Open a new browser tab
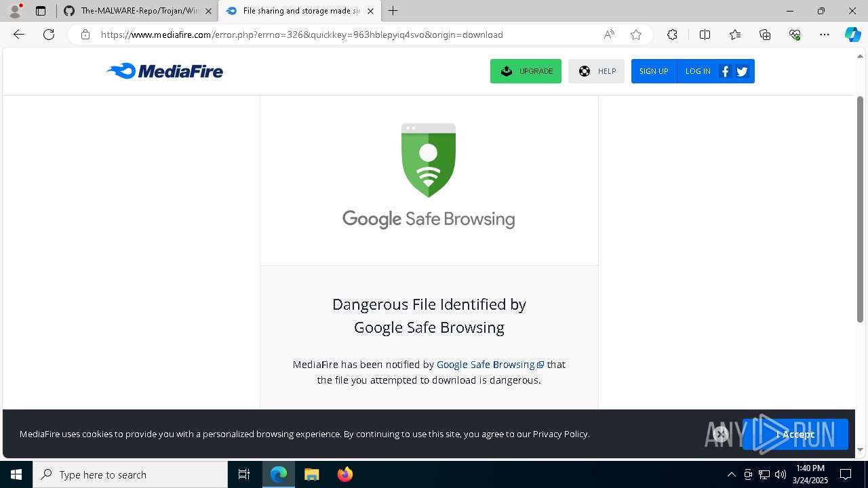Viewport: 868px width, 488px height. point(393,11)
